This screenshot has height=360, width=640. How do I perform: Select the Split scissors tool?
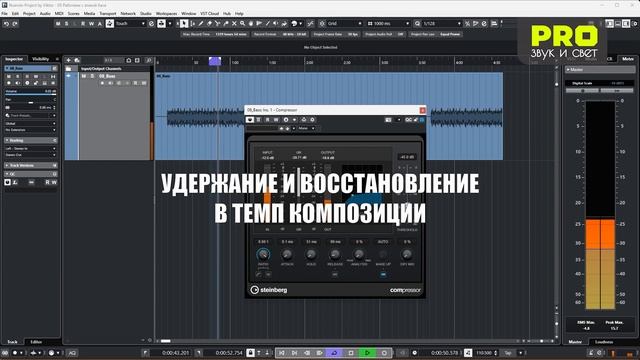point(218,24)
